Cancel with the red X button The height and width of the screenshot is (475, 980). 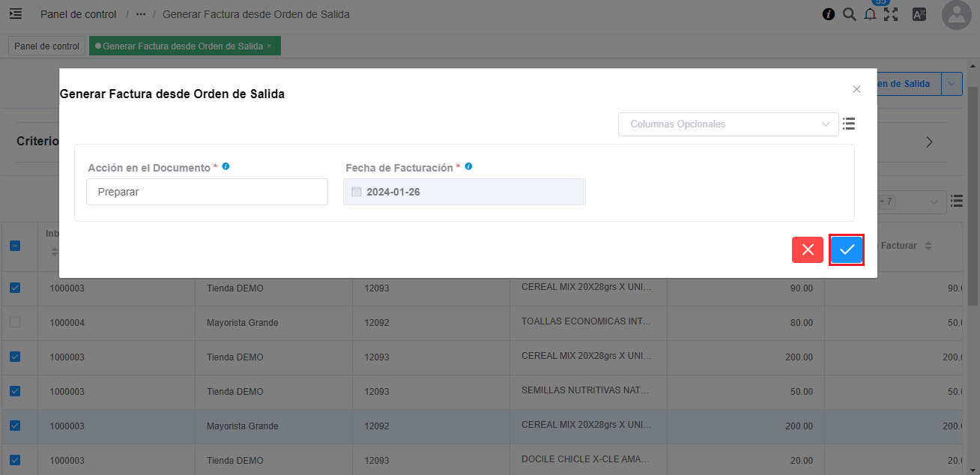[808, 249]
